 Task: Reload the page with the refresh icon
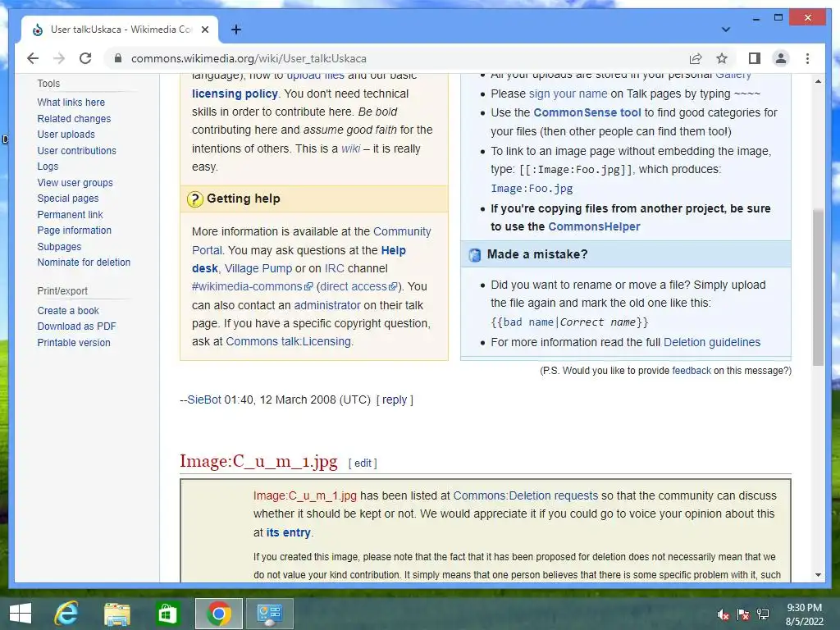click(x=85, y=58)
